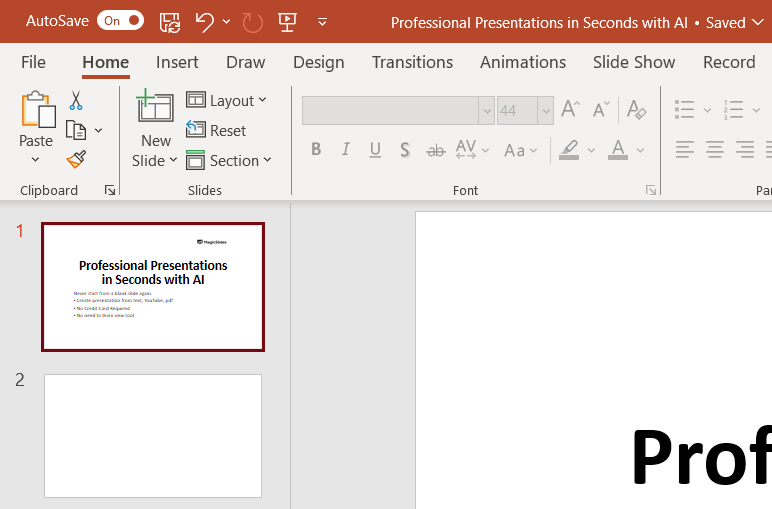Click the New Slide icon
Viewport: 772px width, 509px height.
click(x=155, y=108)
